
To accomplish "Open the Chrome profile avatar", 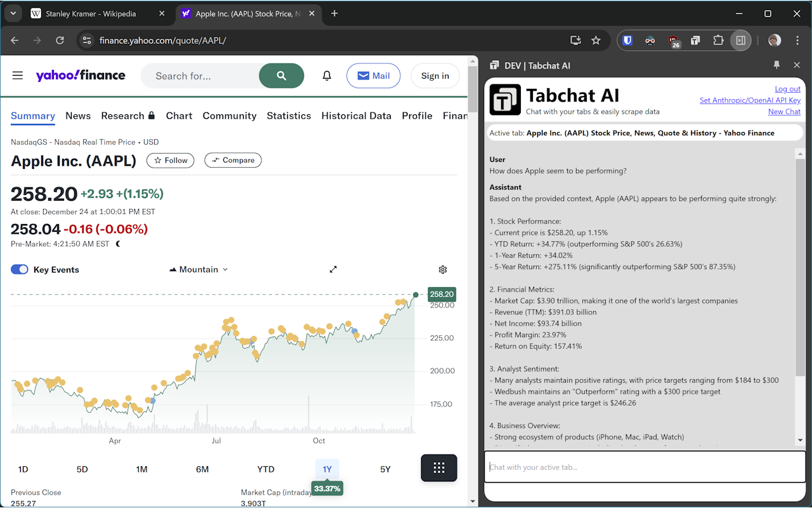I will click(x=775, y=41).
